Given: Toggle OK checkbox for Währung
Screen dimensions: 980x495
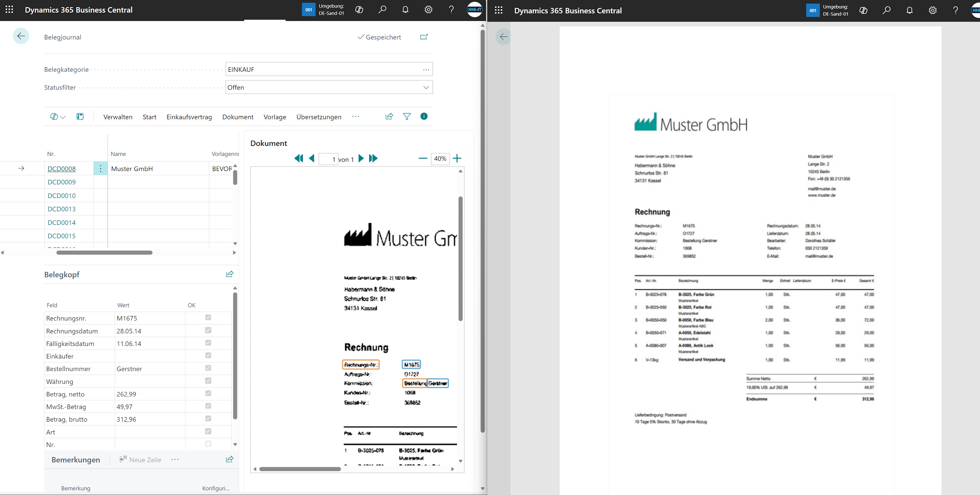Looking at the screenshot, I should pos(208,381).
